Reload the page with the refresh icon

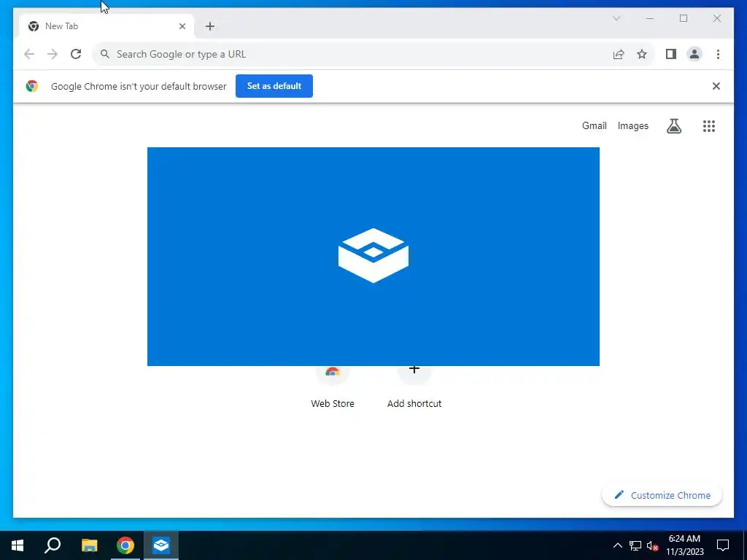point(76,54)
